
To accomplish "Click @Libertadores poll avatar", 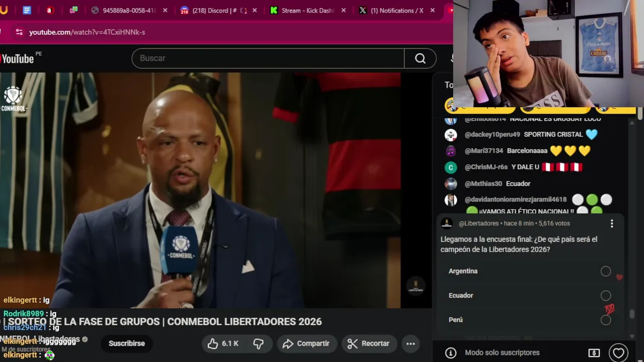I will tap(447, 223).
